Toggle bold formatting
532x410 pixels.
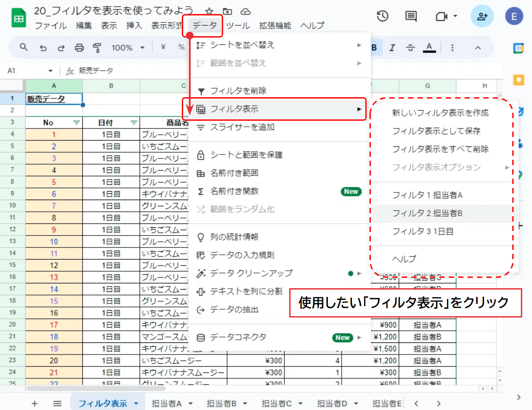(x=374, y=47)
